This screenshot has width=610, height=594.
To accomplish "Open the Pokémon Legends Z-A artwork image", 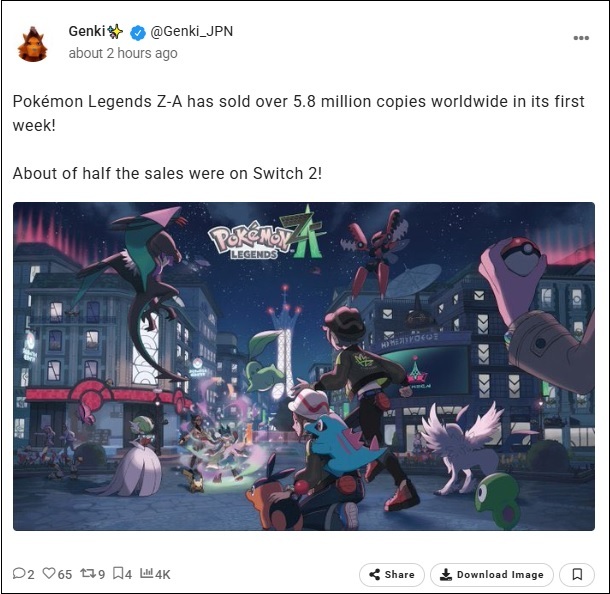I will point(304,366).
